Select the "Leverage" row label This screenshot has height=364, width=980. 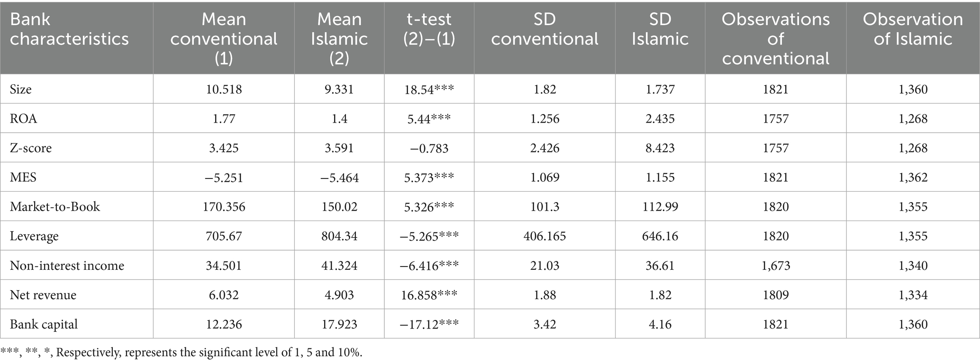tap(34, 236)
